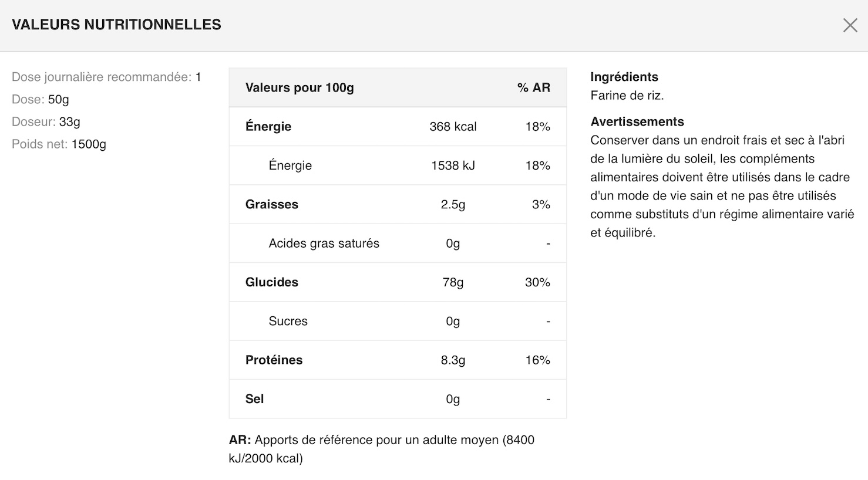Select the 368 kcal energy value

[453, 126]
